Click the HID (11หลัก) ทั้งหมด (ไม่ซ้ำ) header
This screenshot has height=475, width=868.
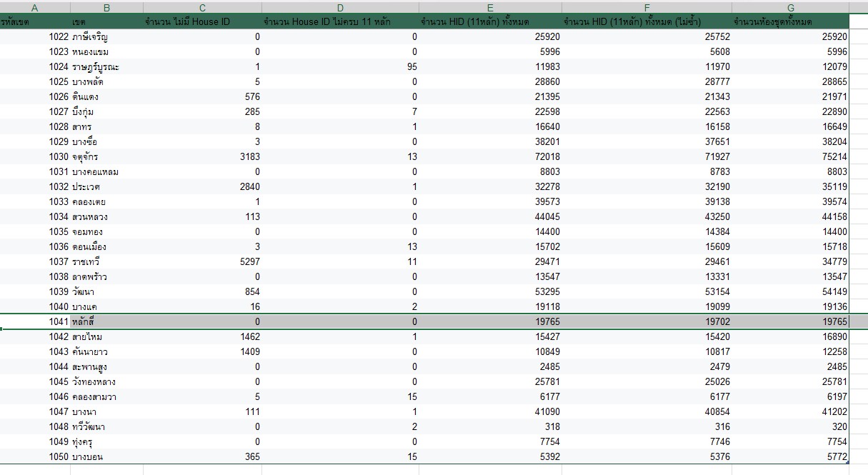[647, 21]
